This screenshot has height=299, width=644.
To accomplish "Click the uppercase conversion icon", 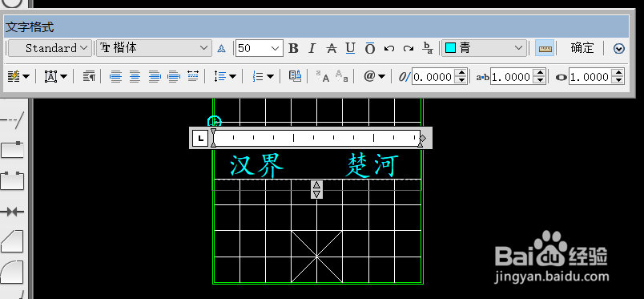I will (x=323, y=76).
